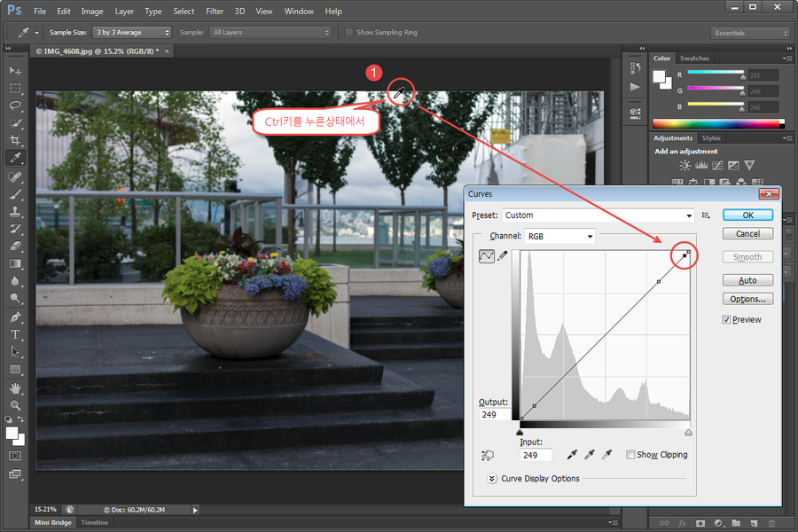The image size is (798, 532).
Task: Select the Pen tool
Action: click(x=15, y=317)
